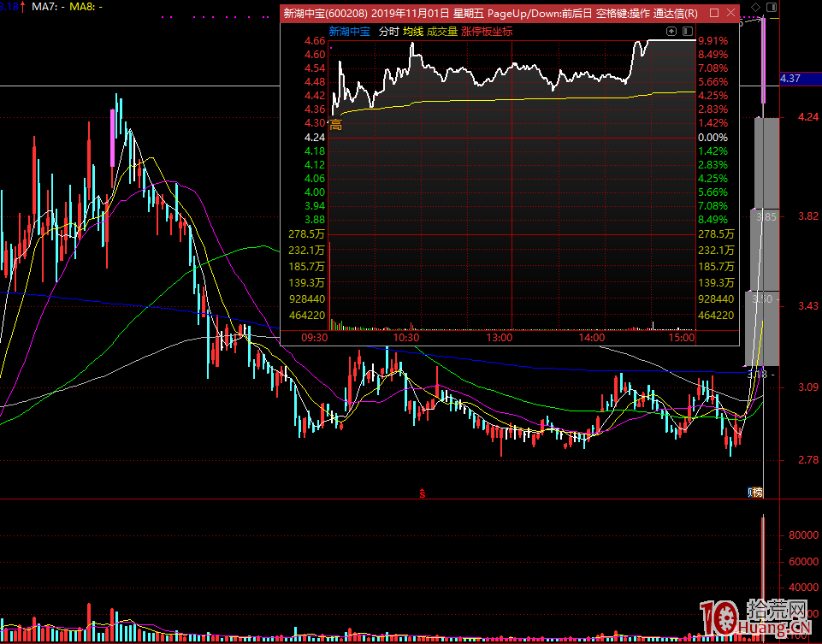Toggle the side panel icon in the intraday popup
822x644 pixels.
click(688, 32)
